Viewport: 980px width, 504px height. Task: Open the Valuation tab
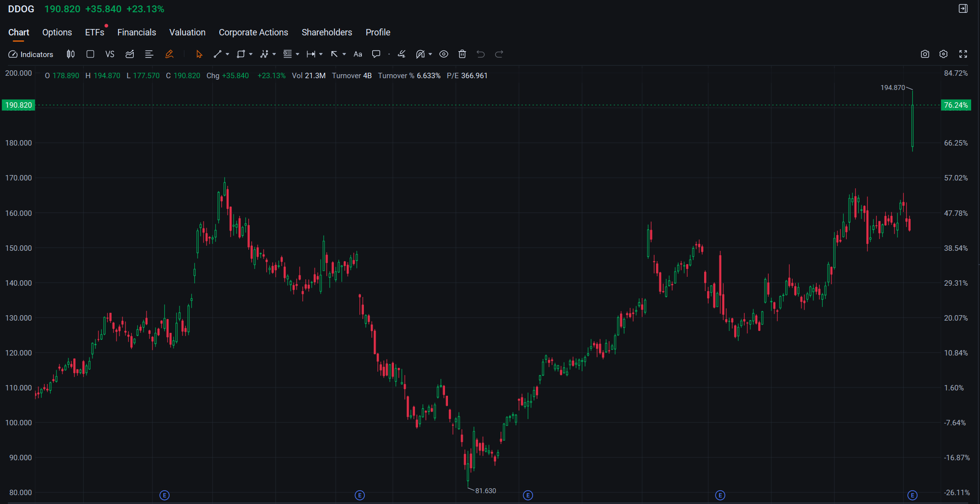pos(187,32)
